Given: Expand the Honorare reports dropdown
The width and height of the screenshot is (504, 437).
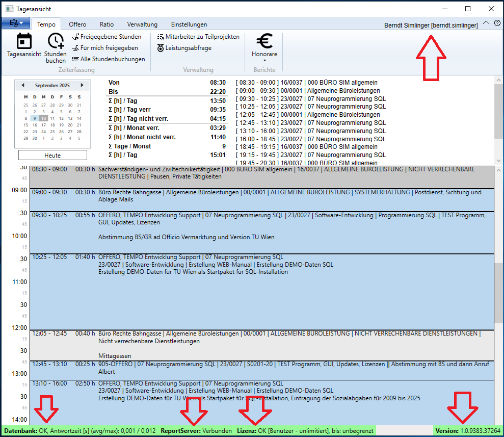Looking at the screenshot, I should (x=264, y=60).
